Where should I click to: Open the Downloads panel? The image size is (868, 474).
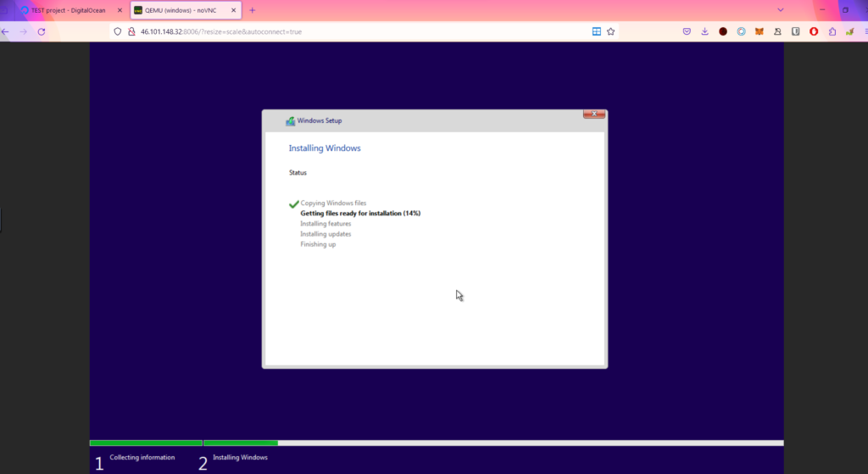point(704,31)
